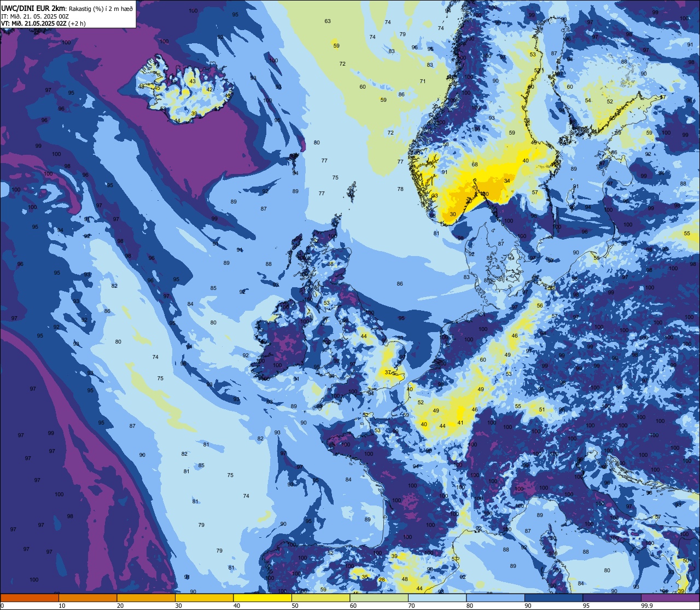Click the 'IT: Mið. 21. 05. 2025 00Z' line

coord(34,16)
